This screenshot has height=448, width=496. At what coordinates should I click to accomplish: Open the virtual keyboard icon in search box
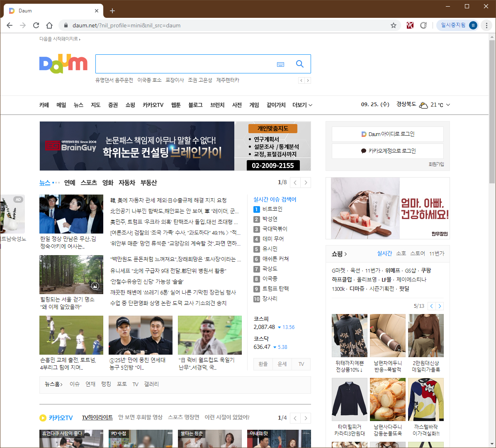(x=280, y=64)
